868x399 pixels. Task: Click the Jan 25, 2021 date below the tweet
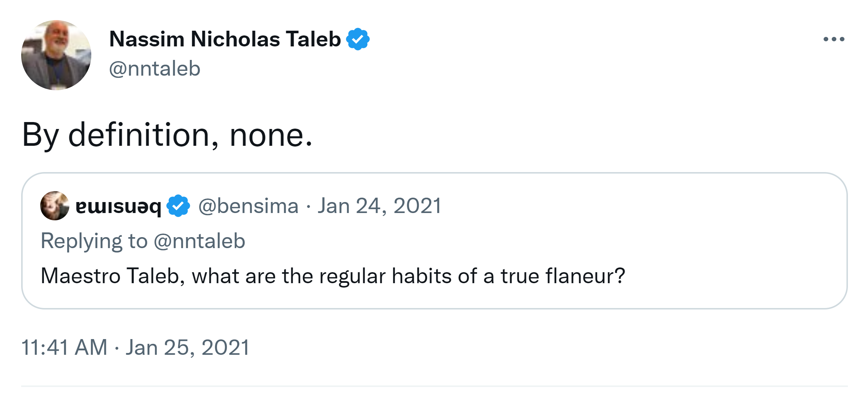188,347
